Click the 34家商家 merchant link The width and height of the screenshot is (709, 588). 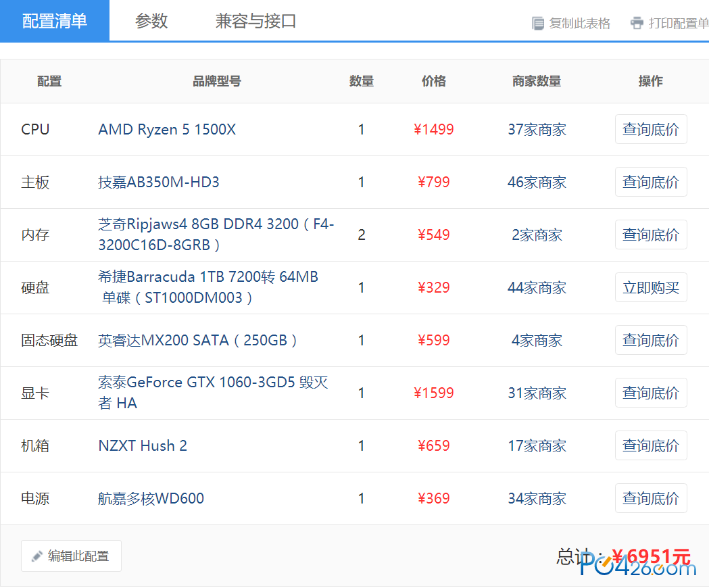tap(537, 498)
